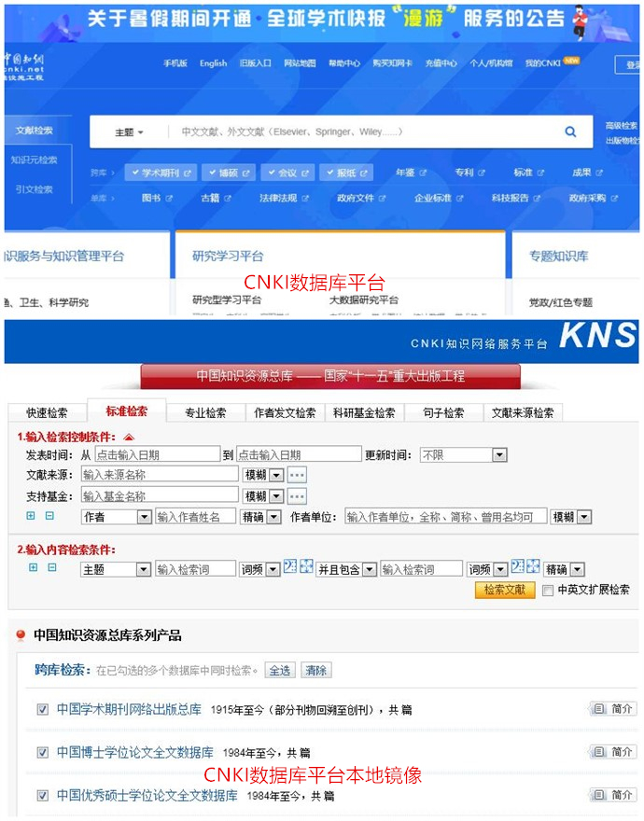Open 精确 dropdown beside 检索文献
The height and width of the screenshot is (821, 644).
tap(564, 569)
